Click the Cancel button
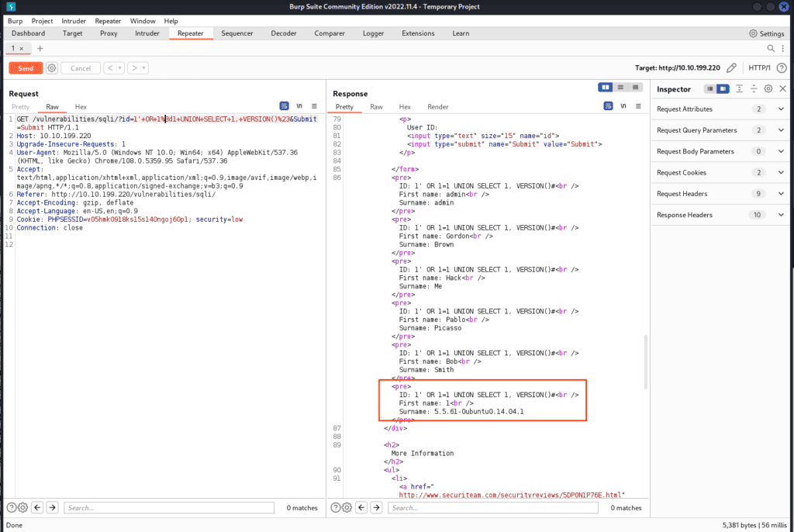Viewport: 794px width, 532px height. (81, 68)
